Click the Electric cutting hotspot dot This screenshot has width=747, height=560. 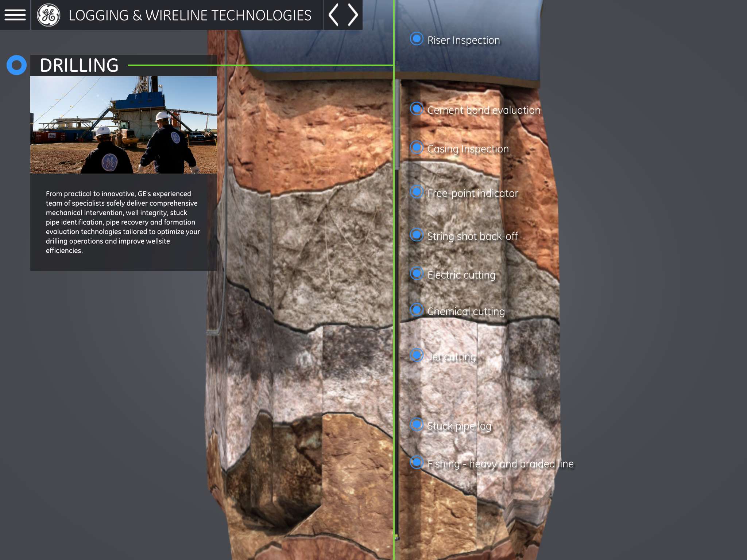pyautogui.click(x=417, y=273)
